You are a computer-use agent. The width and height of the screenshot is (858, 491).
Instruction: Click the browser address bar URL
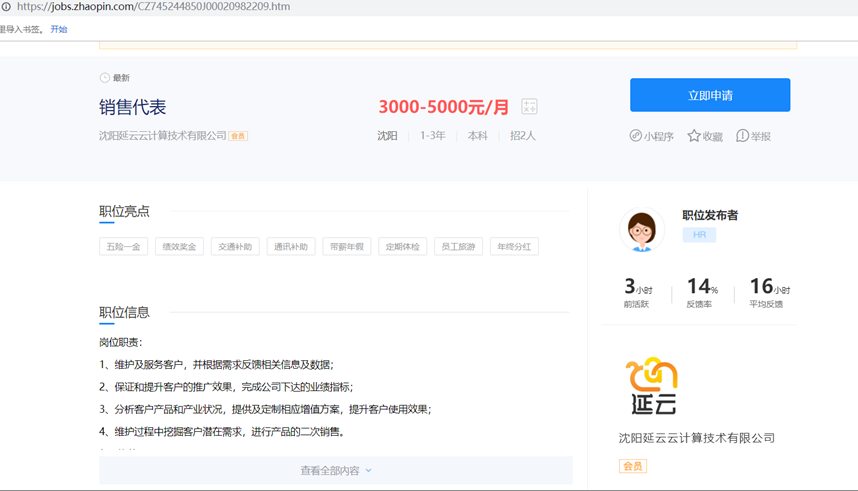click(x=153, y=7)
